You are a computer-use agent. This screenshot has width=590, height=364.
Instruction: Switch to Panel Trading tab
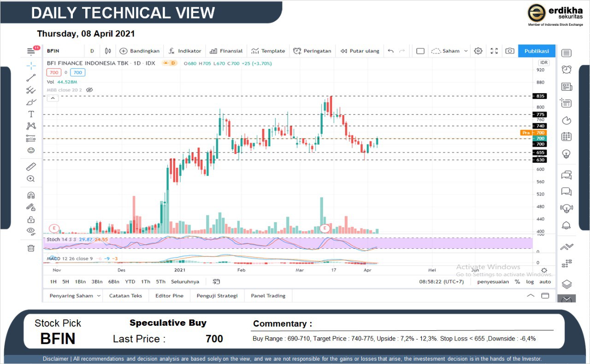[x=268, y=296]
